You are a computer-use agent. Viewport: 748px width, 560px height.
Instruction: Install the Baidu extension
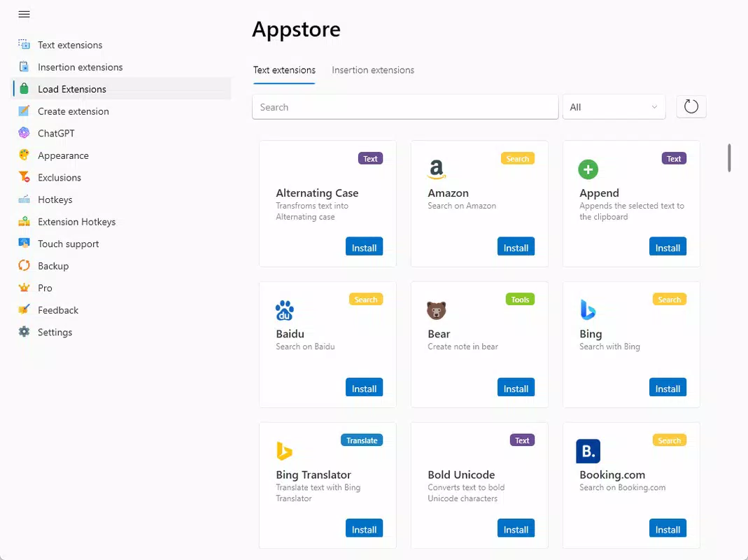[x=364, y=387]
